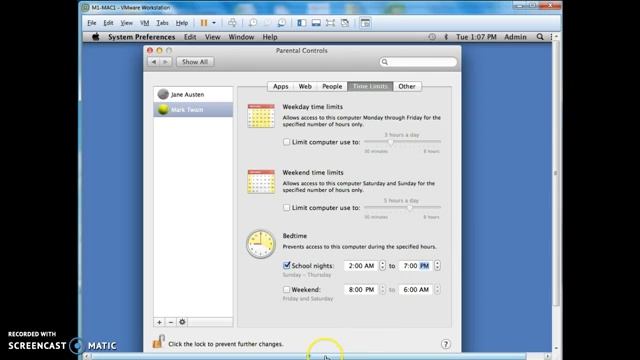Screen dimensions: 640x360
Task: Click the Bedtime clock icon
Action: (261, 244)
